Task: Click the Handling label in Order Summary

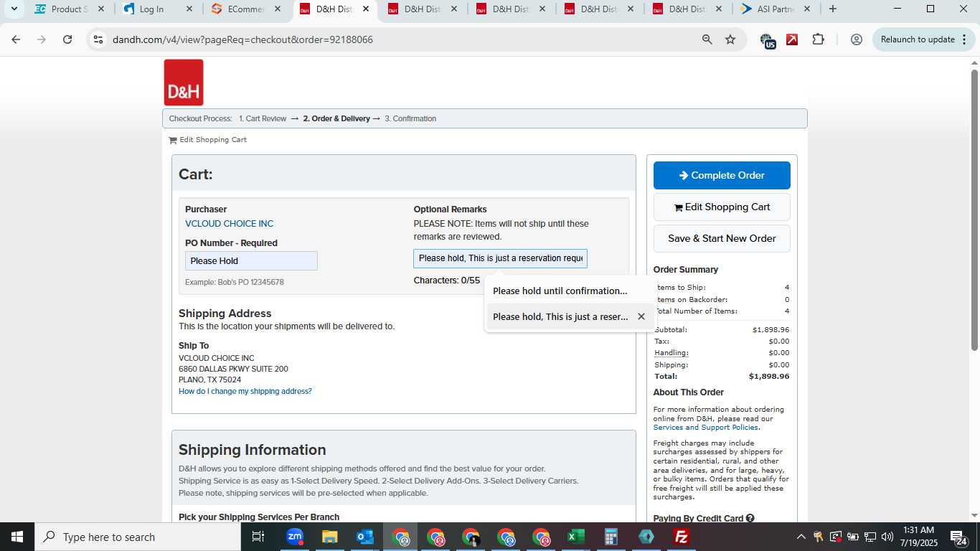Action: pyautogui.click(x=672, y=353)
